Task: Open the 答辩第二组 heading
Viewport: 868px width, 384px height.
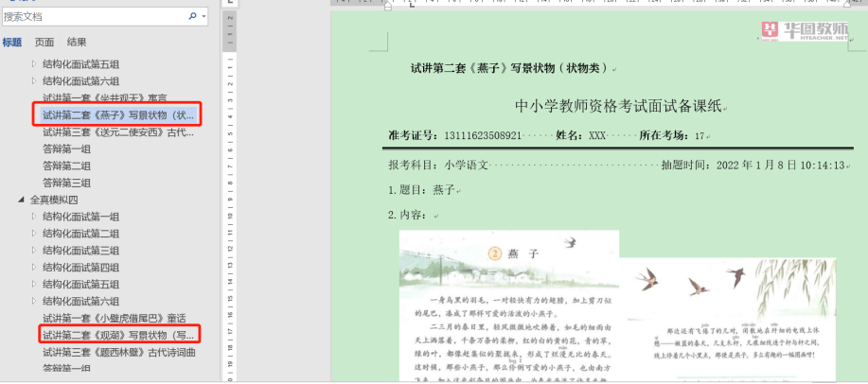Action: (66, 166)
